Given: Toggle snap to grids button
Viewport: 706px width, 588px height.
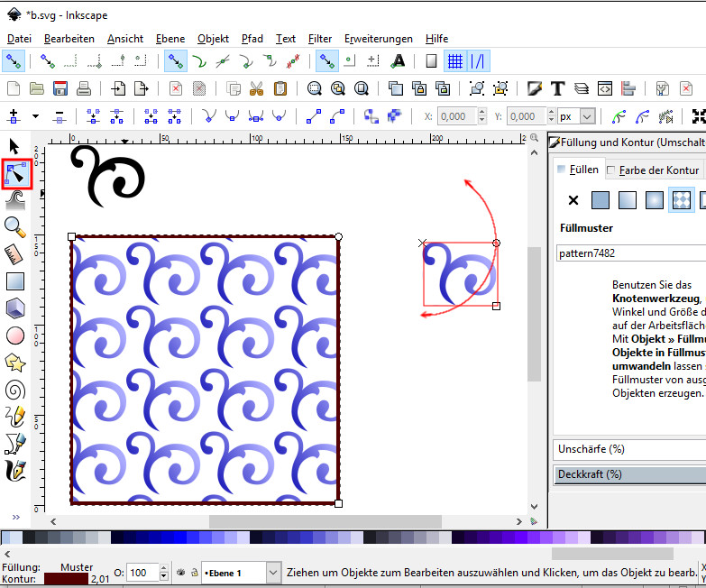Looking at the screenshot, I should coord(454,60).
